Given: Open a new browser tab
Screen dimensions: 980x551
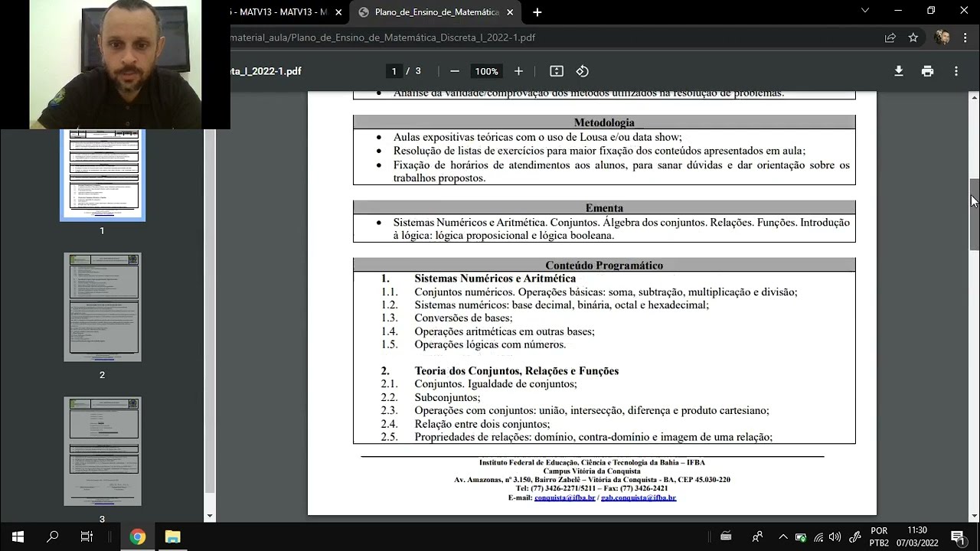Looking at the screenshot, I should pos(537,12).
